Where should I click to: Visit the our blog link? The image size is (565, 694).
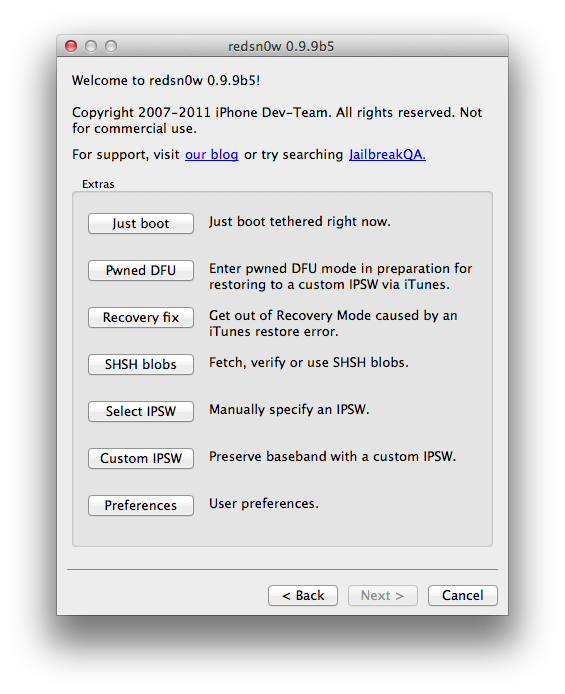211,154
